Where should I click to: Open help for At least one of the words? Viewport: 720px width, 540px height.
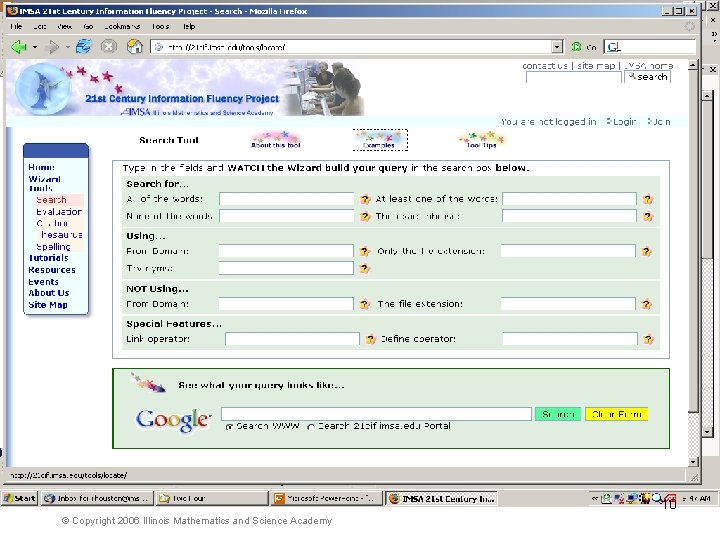[x=648, y=199]
